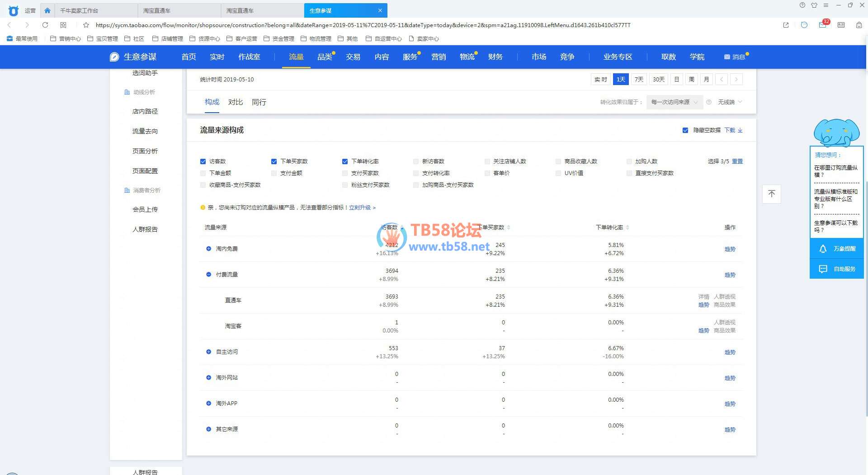Check the 新访客数 checkbox
This screenshot has height=475, width=868.
pos(416,161)
